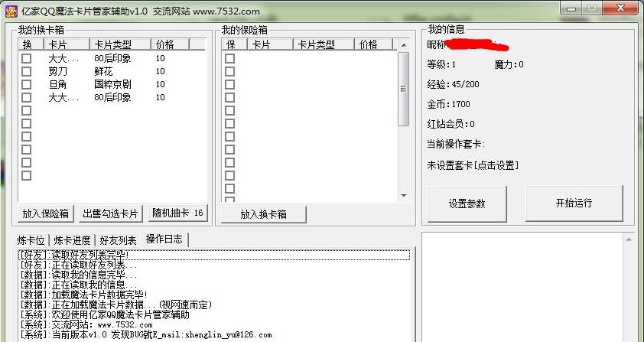Click the 随机抽卡 16 button
This screenshot has height=342, width=644.
(177, 213)
